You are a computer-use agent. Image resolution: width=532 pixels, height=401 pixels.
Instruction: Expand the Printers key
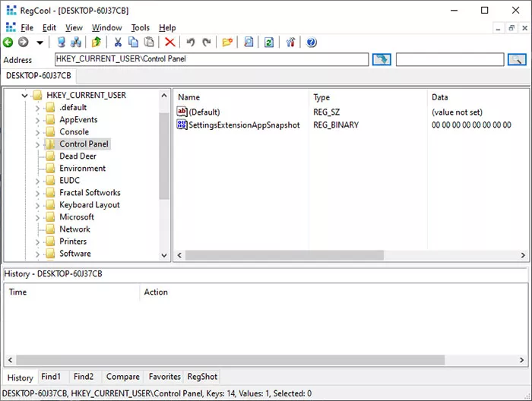pyautogui.click(x=37, y=242)
